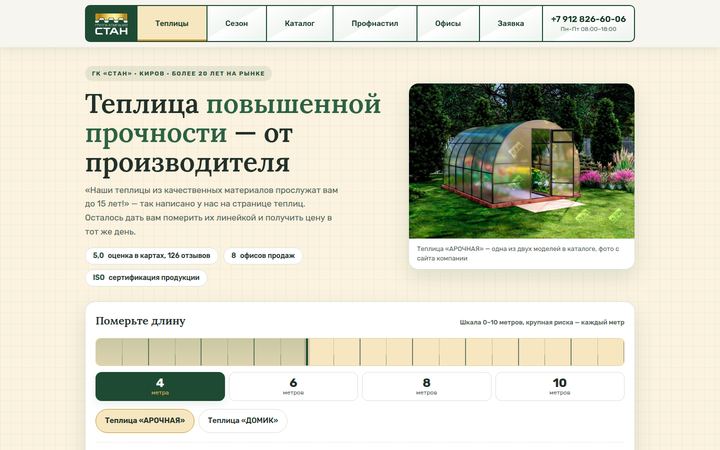Click the dark green marker on ruler
Screen dimensions: 720x450
coord(307,352)
